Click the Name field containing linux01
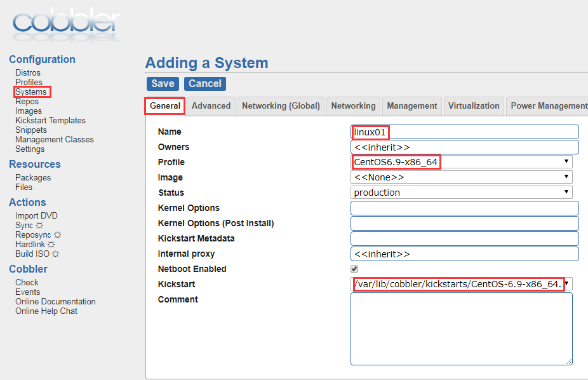Viewport: 588px width, 380px height. (x=465, y=132)
